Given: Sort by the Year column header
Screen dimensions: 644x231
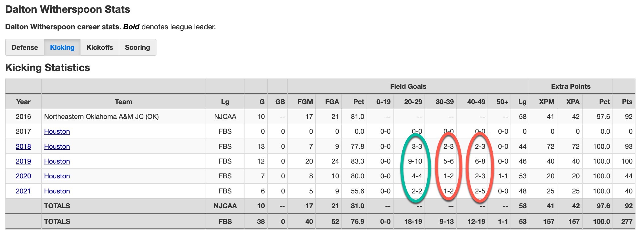Looking at the screenshot, I should (x=23, y=102).
